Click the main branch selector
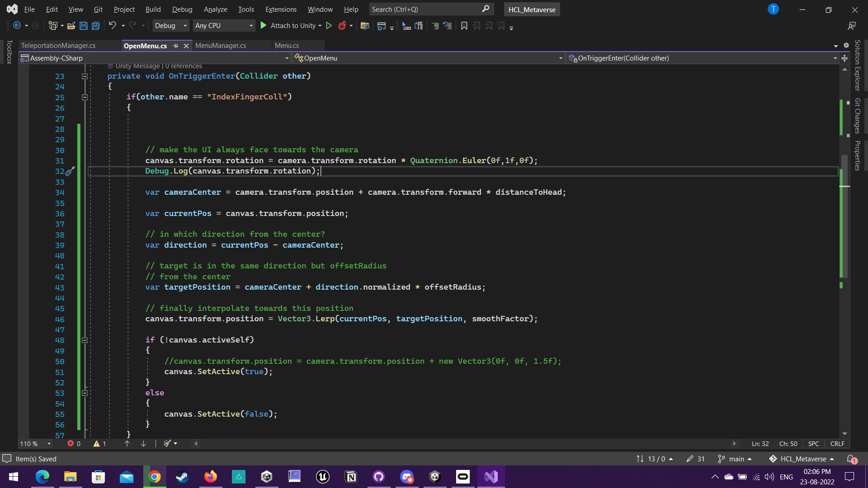This screenshot has height=488, width=868. 735,459
